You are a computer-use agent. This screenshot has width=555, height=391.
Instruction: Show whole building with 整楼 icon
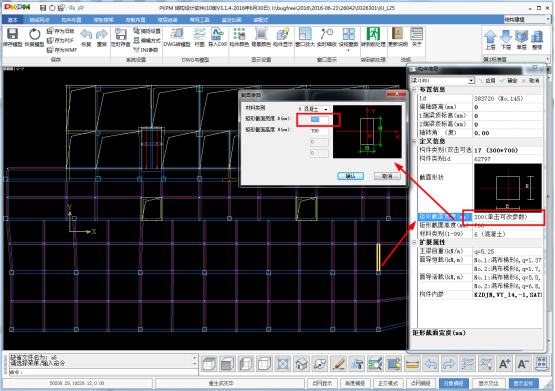coord(537,40)
